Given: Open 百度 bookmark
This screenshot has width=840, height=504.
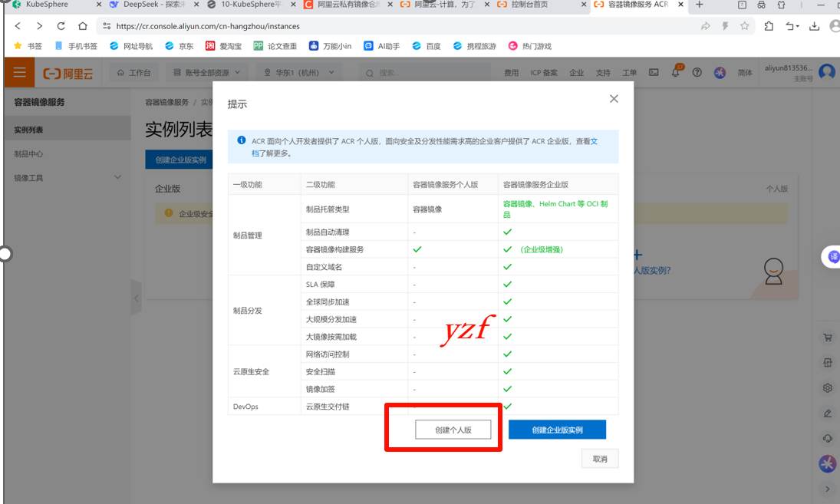Looking at the screenshot, I should click(x=427, y=46).
